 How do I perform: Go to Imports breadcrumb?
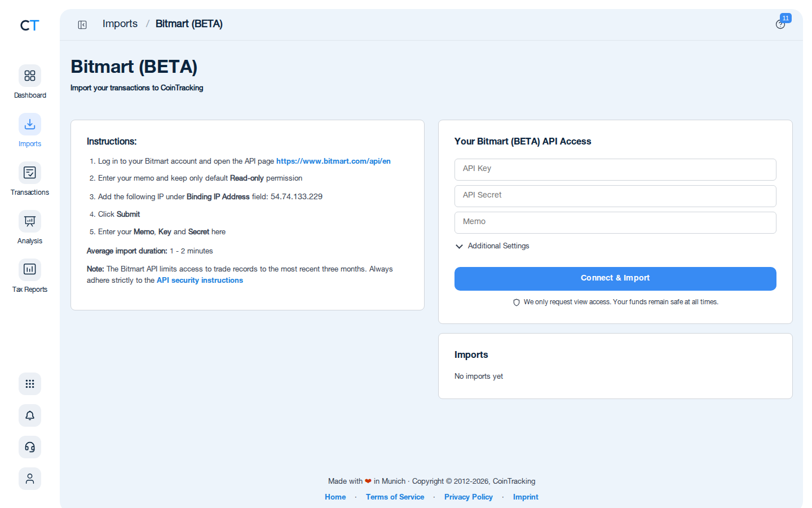[x=120, y=24]
